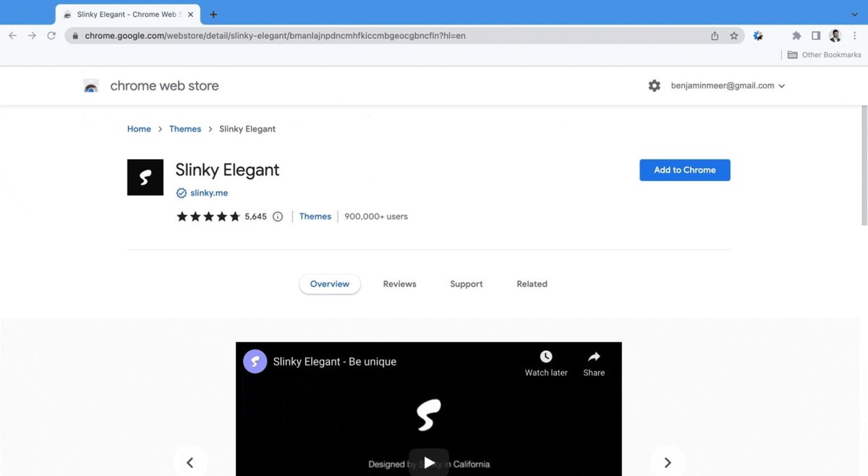This screenshot has width=868, height=476.
Task: Click the chrome web store header title
Action: coord(164,85)
